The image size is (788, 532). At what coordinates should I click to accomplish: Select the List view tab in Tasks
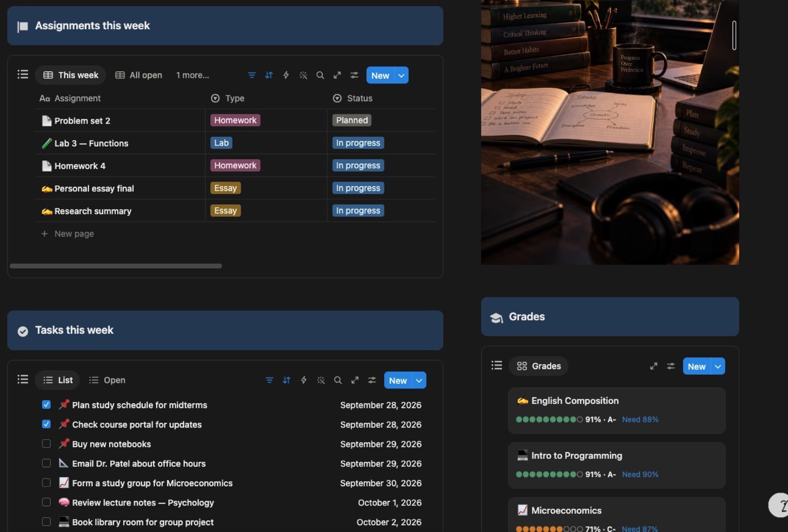(58, 380)
